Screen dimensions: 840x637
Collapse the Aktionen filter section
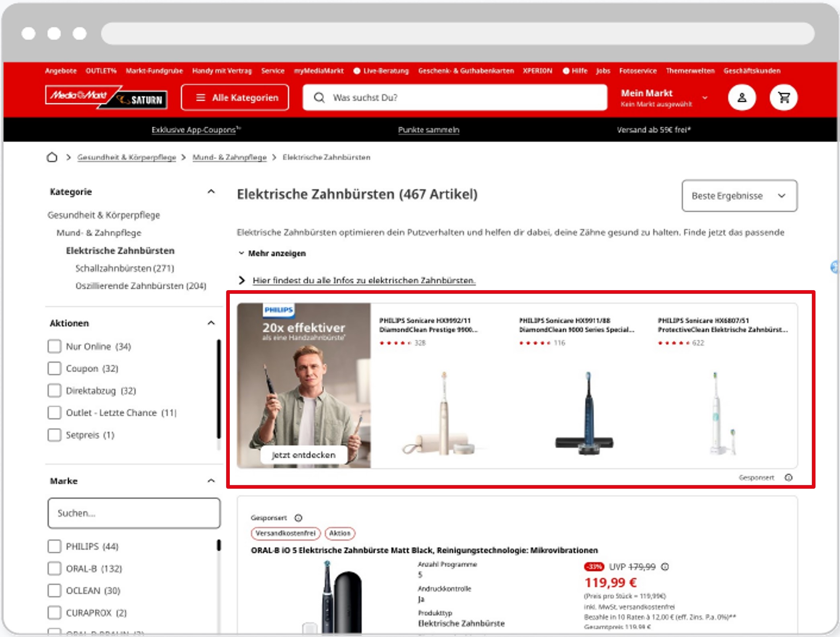point(211,323)
